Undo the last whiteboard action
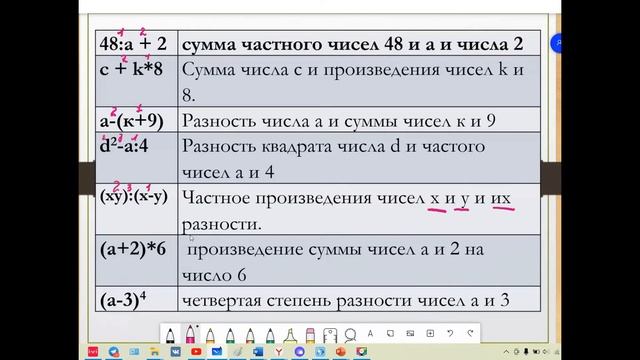This screenshot has width=640, height=360. (x=450, y=333)
